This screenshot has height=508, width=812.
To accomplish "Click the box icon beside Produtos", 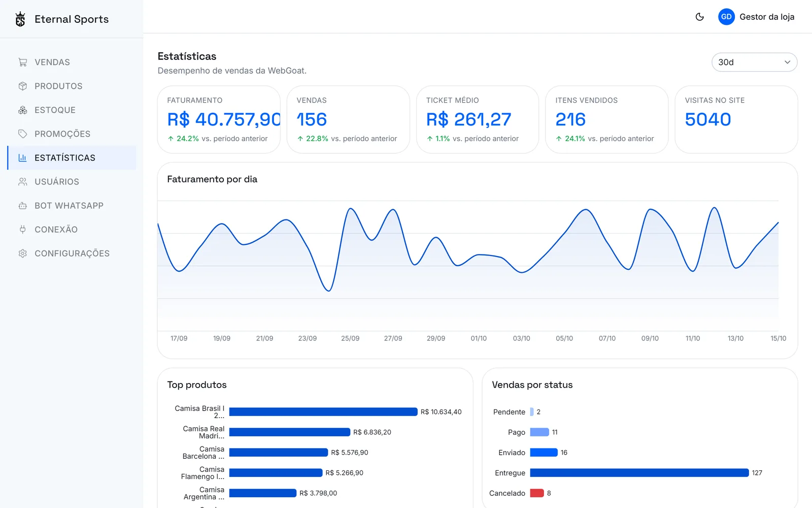I will click(23, 86).
